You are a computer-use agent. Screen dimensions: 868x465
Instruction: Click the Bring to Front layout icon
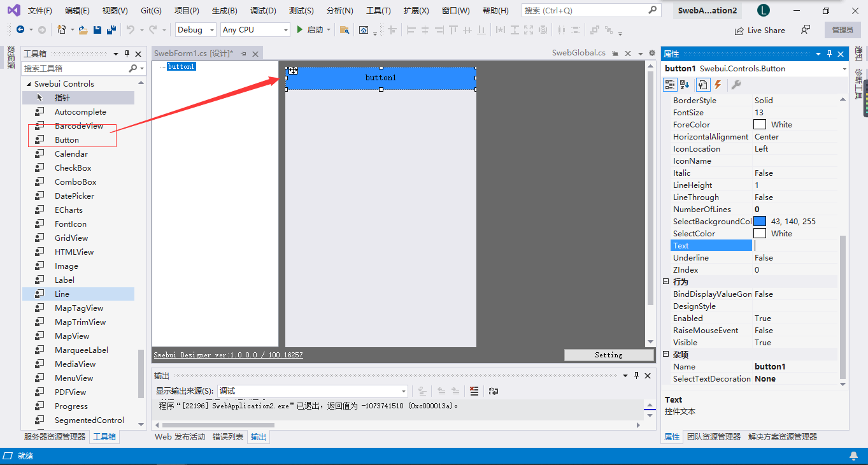[595, 30]
